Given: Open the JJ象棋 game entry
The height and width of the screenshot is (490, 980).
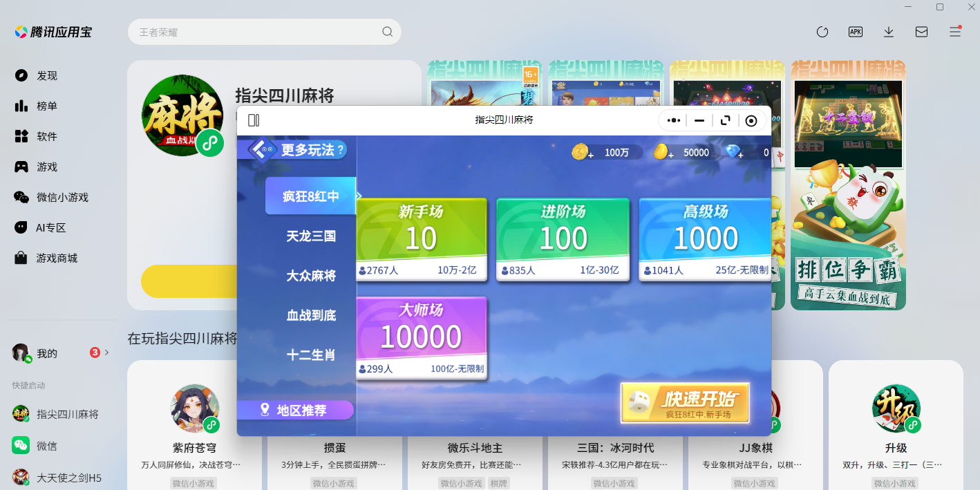Looking at the screenshot, I should [x=755, y=448].
